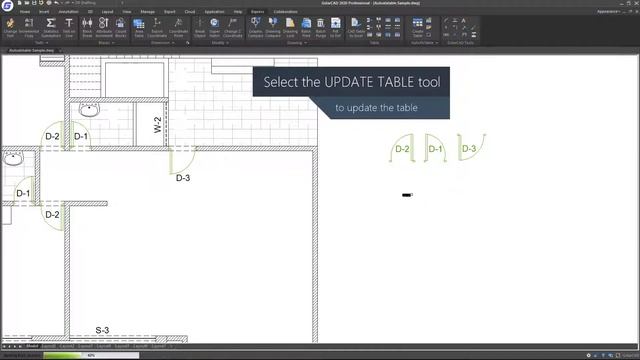Select the Drawing Lock tool
Viewport: 640px width, 360px height.
coord(290,27)
